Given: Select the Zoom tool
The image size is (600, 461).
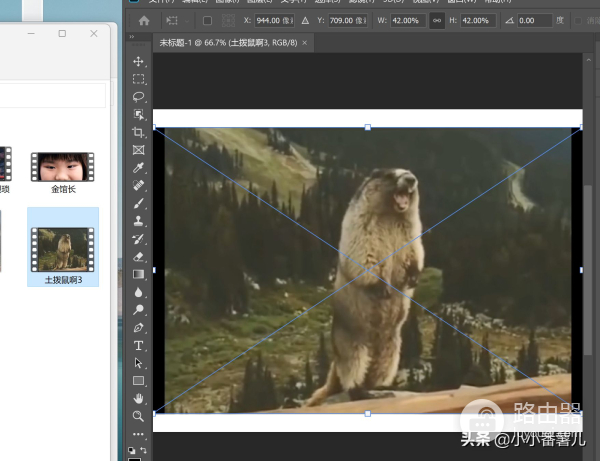Looking at the screenshot, I should pyautogui.click(x=139, y=415).
